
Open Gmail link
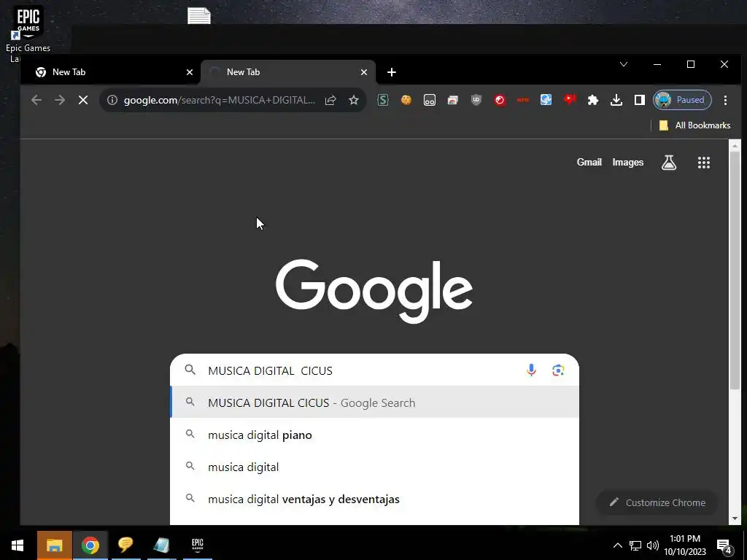[x=589, y=163]
